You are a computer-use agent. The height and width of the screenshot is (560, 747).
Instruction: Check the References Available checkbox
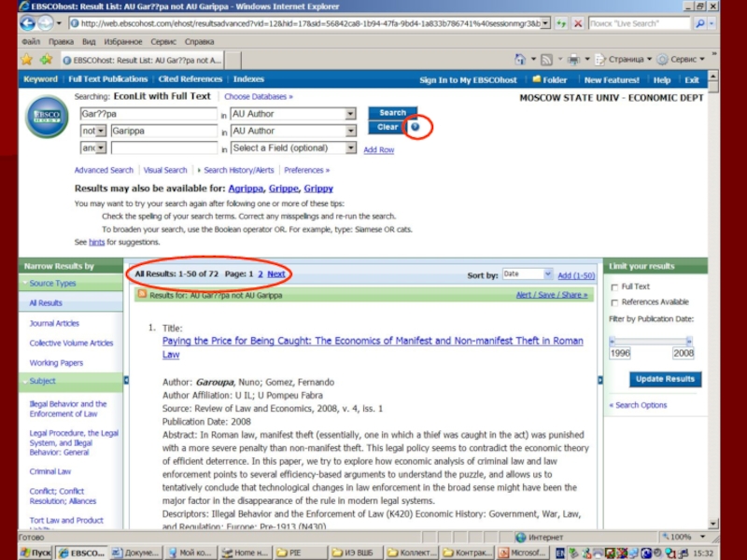click(x=614, y=302)
